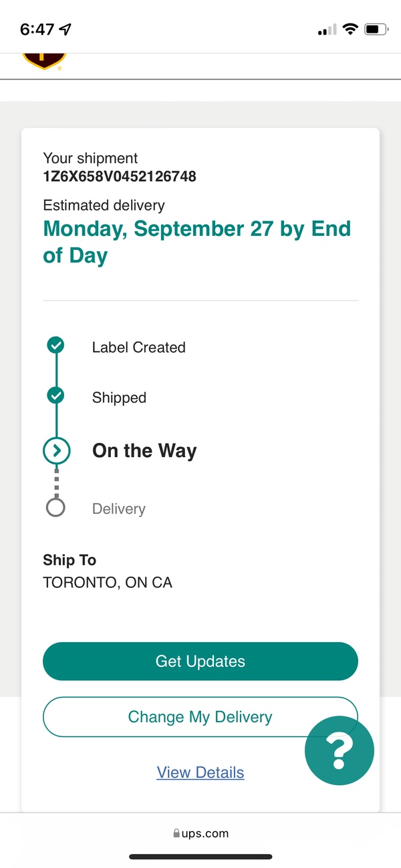Tap the ups.com address bar
This screenshot has width=401, height=868.
200,834
